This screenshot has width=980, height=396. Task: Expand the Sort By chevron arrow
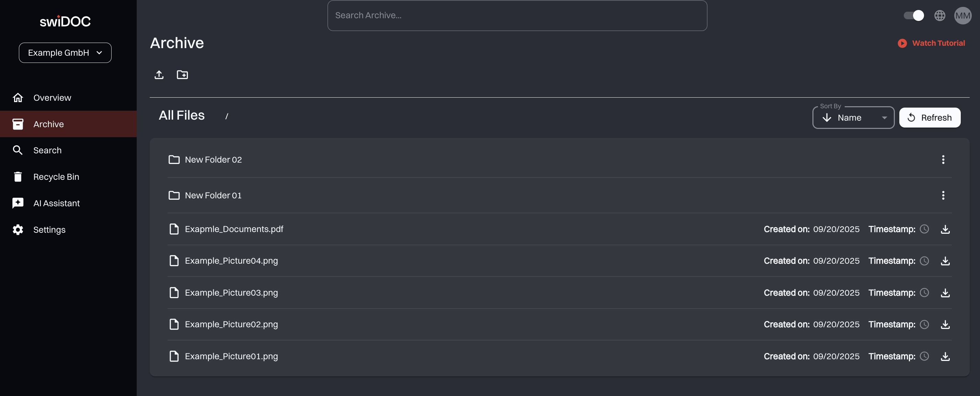pos(884,118)
